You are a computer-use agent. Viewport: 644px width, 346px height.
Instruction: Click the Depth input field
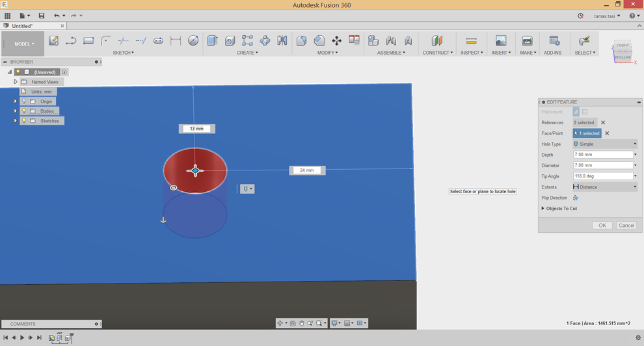pyautogui.click(x=603, y=155)
